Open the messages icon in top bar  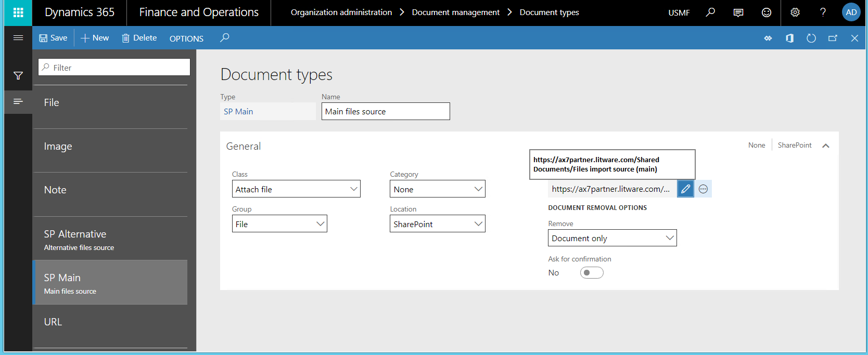pyautogui.click(x=738, y=12)
